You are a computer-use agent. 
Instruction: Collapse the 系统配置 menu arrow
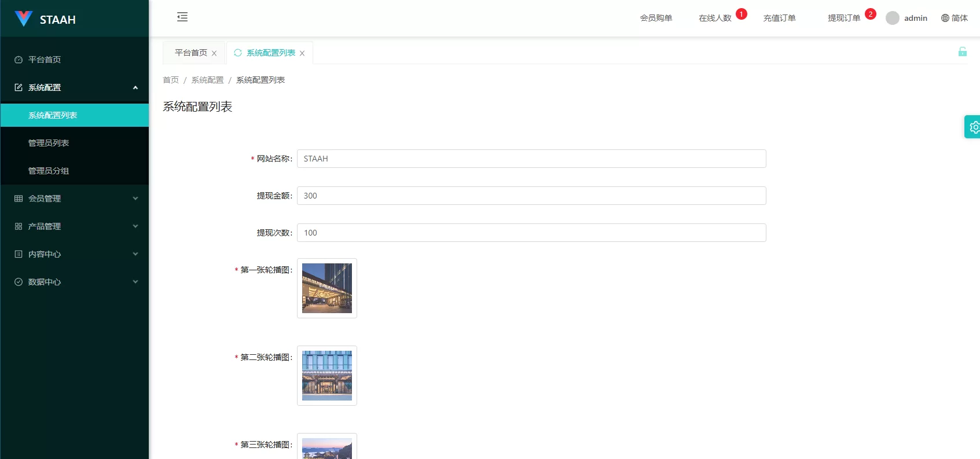pyautogui.click(x=135, y=87)
